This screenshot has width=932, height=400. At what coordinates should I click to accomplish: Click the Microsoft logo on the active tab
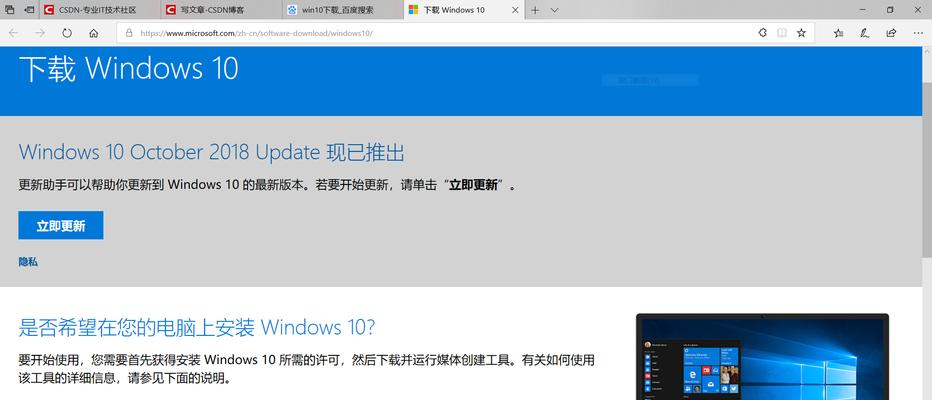click(413, 10)
